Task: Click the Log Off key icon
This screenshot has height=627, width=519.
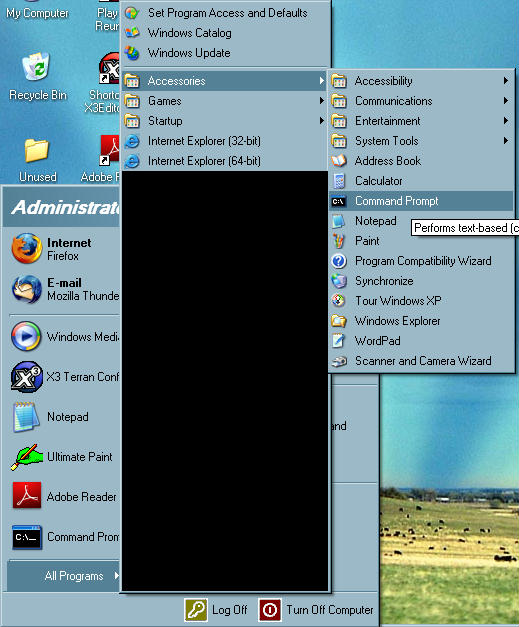Action: pyautogui.click(x=196, y=610)
